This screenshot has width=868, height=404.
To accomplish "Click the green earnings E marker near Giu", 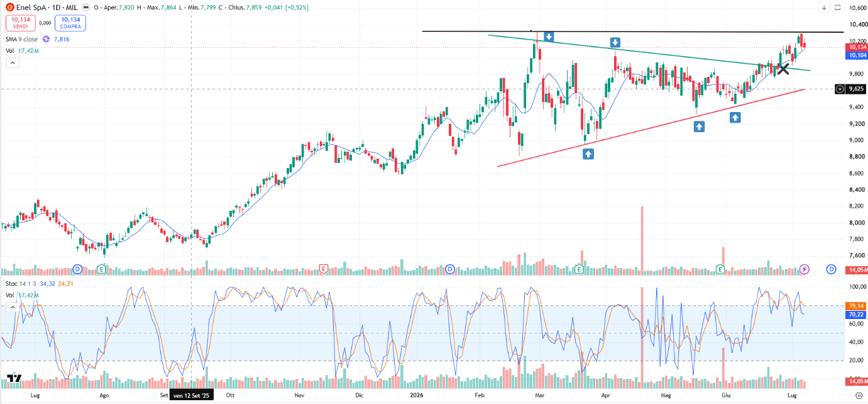I will coord(721,269).
